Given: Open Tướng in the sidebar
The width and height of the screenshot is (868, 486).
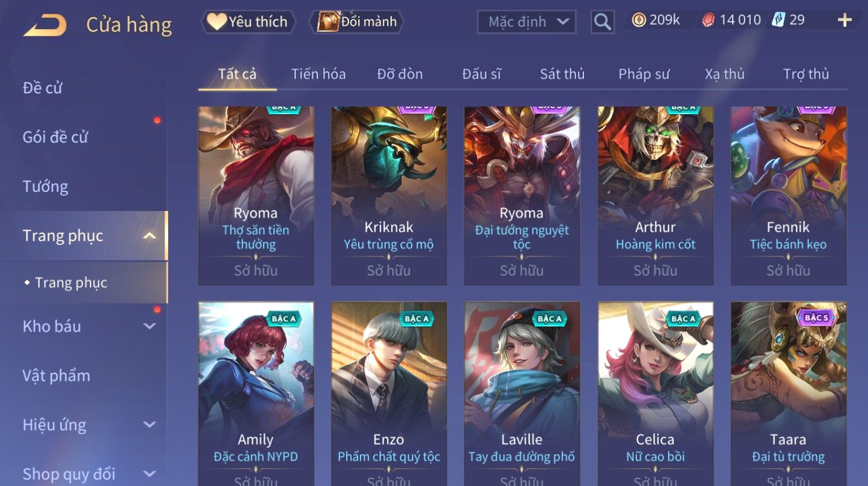Looking at the screenshot, I should coord(46,187).
